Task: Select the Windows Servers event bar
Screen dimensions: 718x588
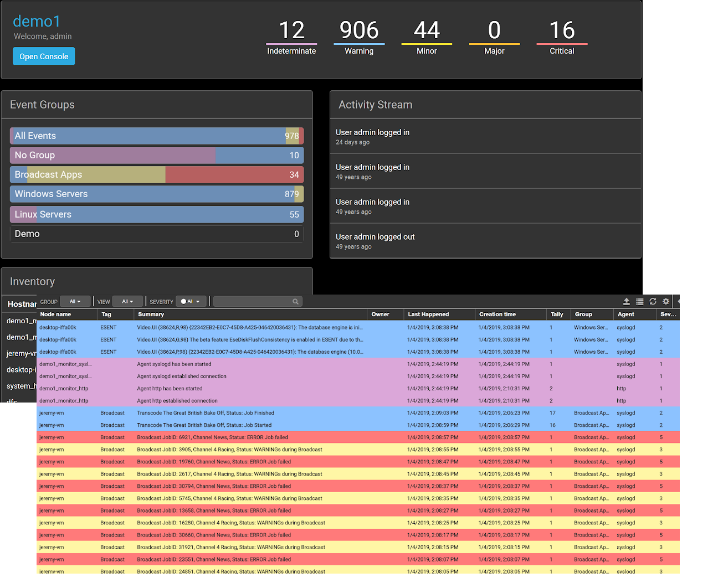Action: (x=157, y=194)
